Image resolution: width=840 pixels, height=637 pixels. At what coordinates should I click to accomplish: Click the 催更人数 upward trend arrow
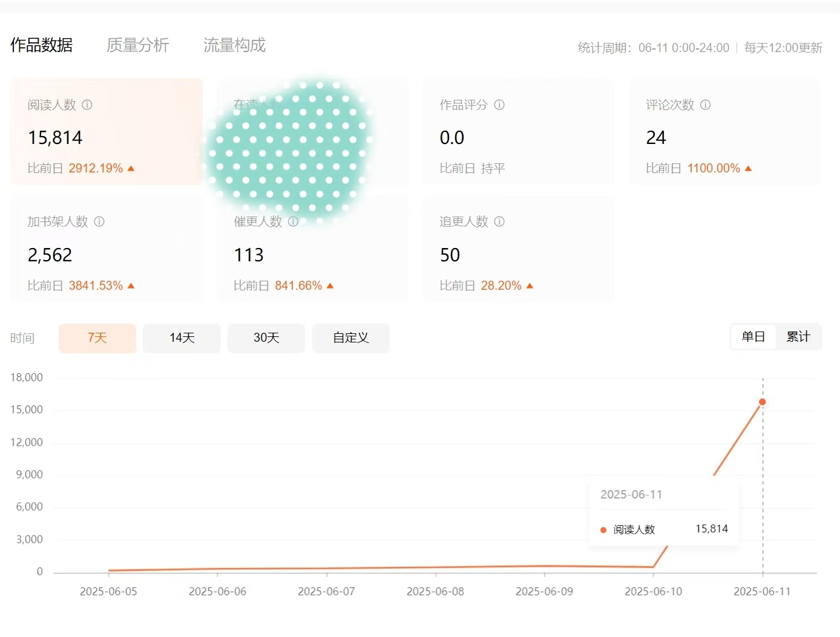pyautogui.click(x=330, y=286)
